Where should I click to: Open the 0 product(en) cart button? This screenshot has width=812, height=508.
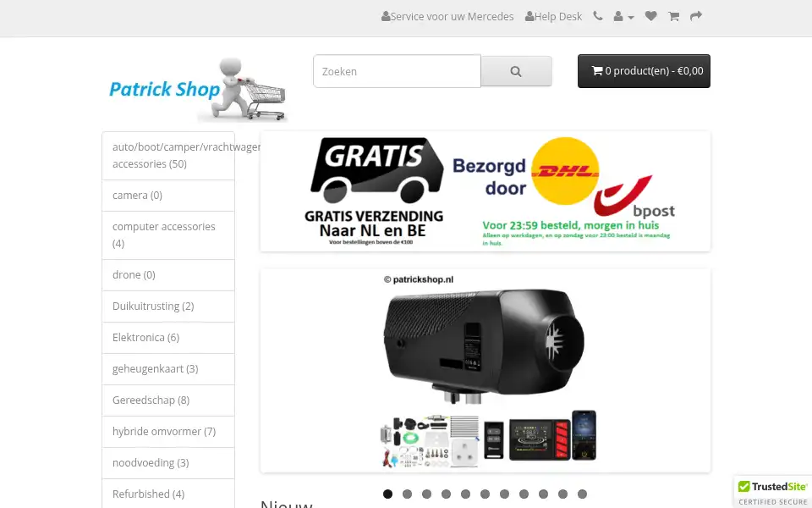pyautogui.click(x=644, y=71)
